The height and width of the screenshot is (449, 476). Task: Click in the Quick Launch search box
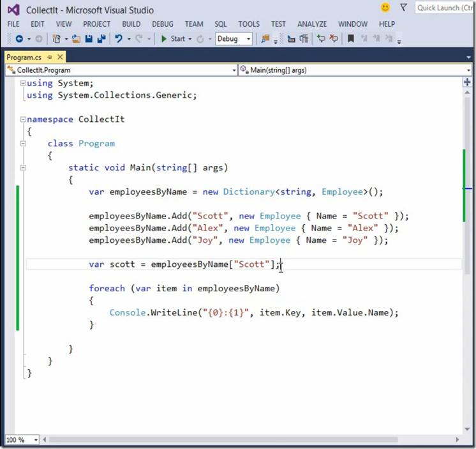coord(444,8)
